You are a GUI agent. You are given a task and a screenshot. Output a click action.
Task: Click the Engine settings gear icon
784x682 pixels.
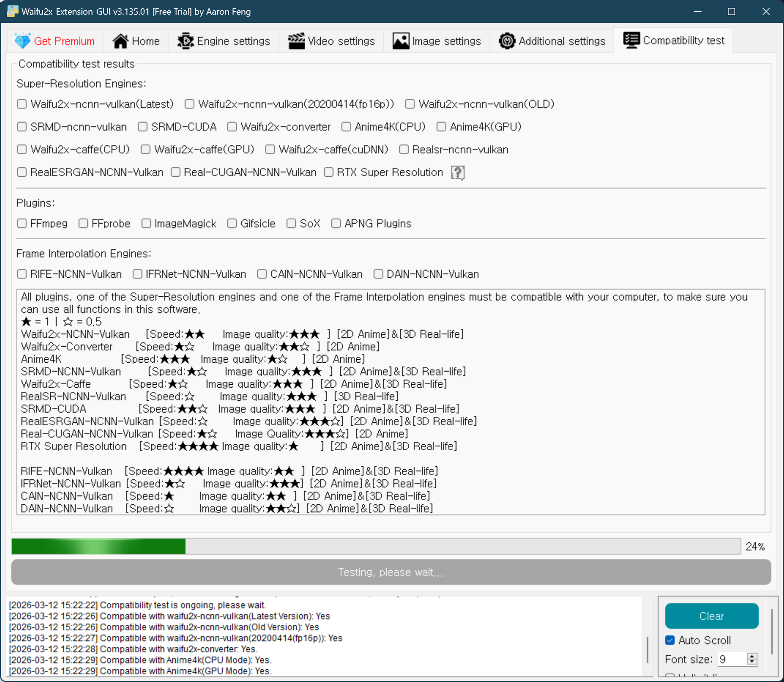[x=186, y=41]
